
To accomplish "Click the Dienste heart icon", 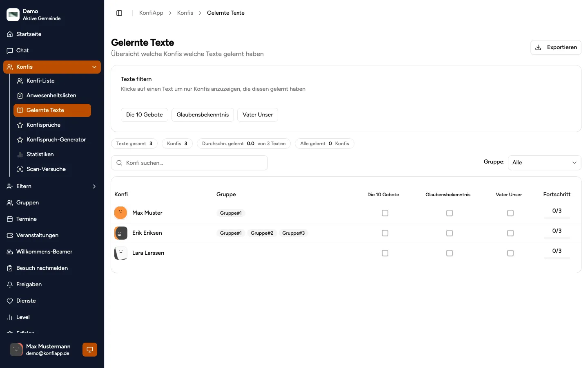I will (x=10, y=301).
